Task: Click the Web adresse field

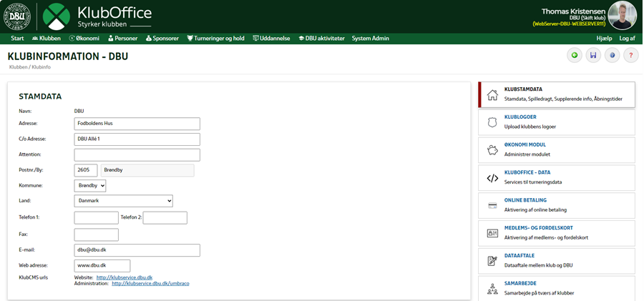Action: [x=102, y=266]
